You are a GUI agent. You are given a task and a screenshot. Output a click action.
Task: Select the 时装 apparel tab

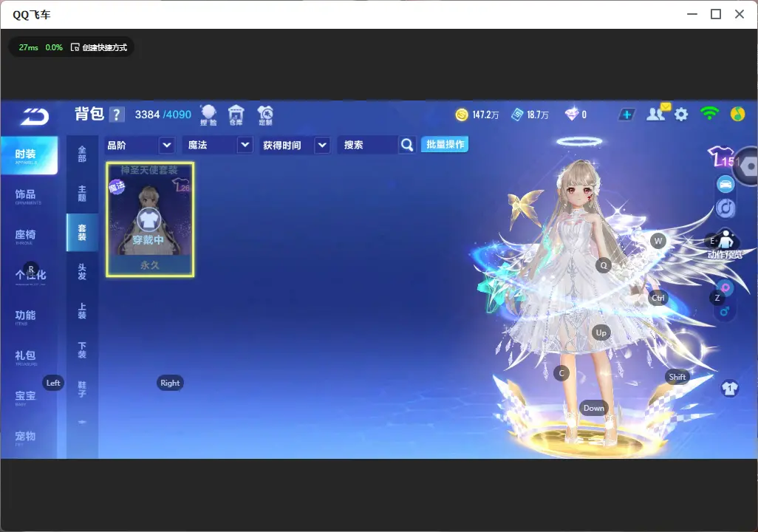29,155
